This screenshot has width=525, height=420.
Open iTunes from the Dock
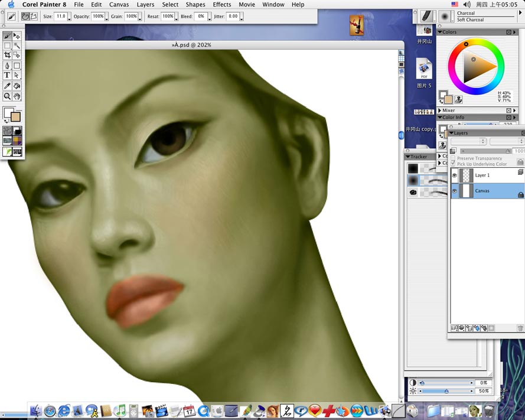120,411
